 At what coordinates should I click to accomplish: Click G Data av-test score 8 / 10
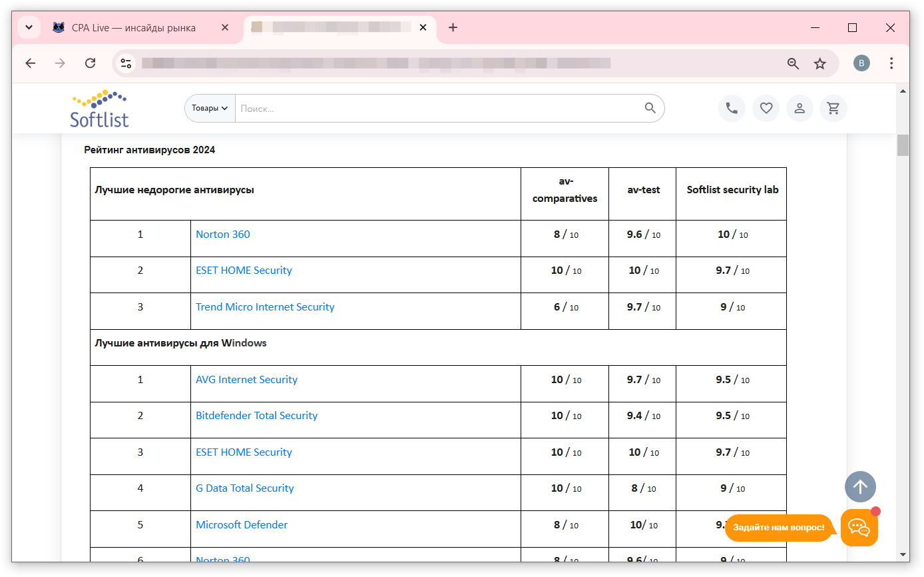644,488
